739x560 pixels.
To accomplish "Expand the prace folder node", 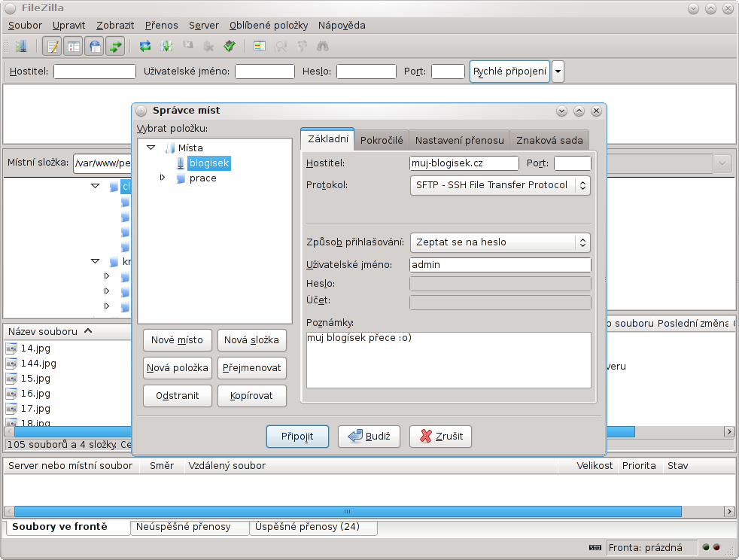I will pos(162,178).
